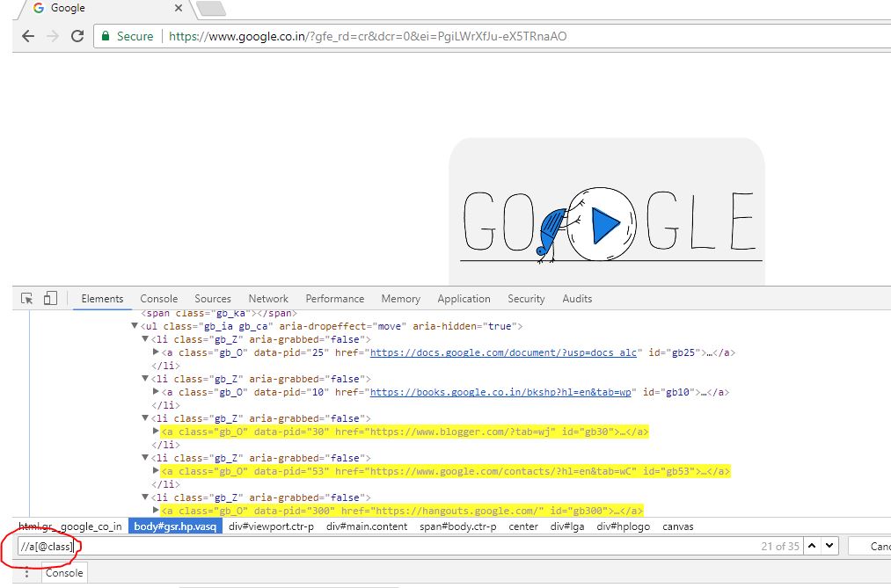The height and width of the screenshot is (588, 891).
Task: Toggle the device toolbar icon
Action: (x=50, y=299)
